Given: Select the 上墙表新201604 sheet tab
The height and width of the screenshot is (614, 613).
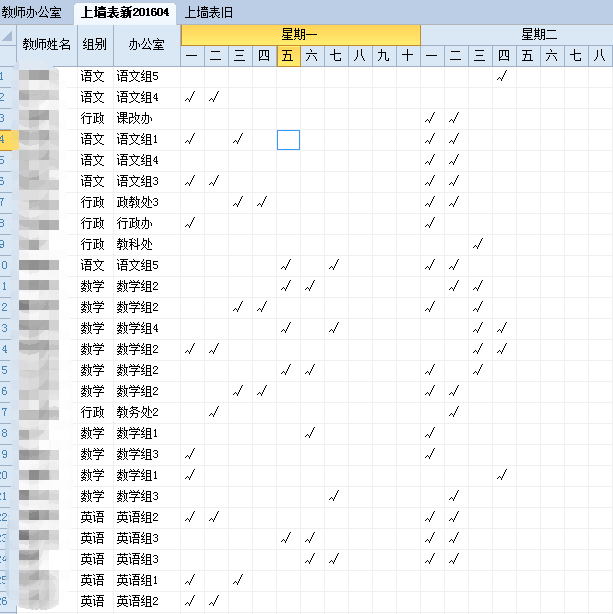Looking at the screenshot, I should 125,13.
